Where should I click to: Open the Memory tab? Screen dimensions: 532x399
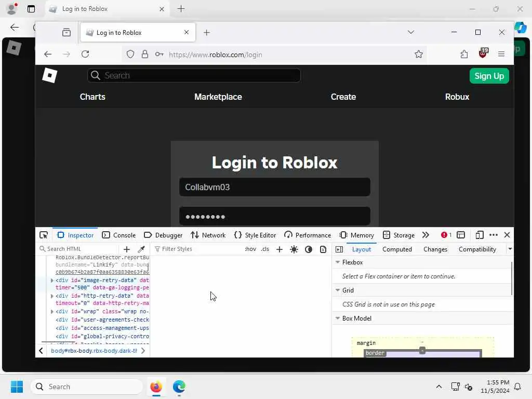(357, 235)
